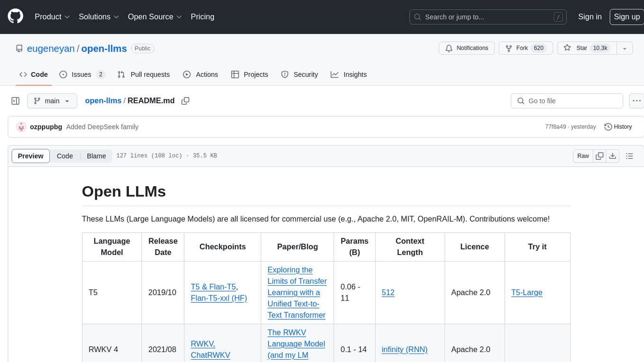Open the ChatRWKV checkpoint link

tap(210, 355)
